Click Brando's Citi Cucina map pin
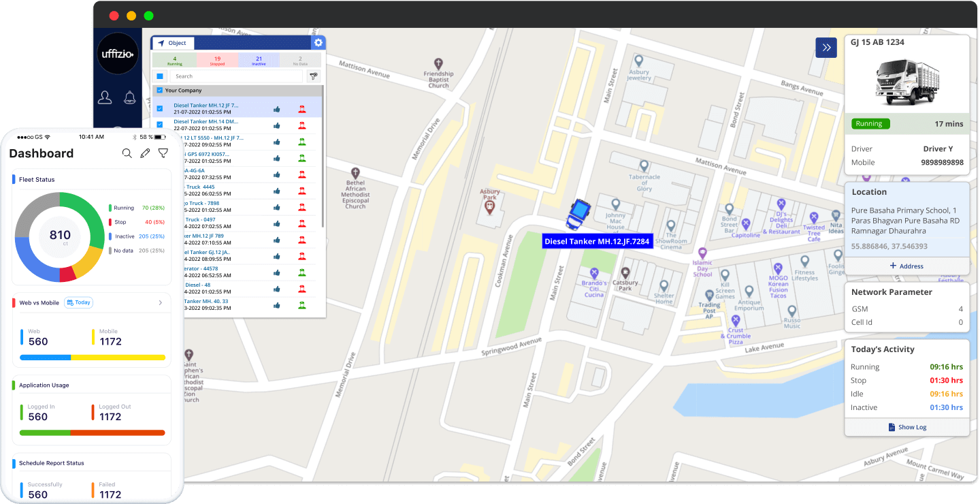Image resolution: width=980 pixels, height=504 pixels. point(594,272)
